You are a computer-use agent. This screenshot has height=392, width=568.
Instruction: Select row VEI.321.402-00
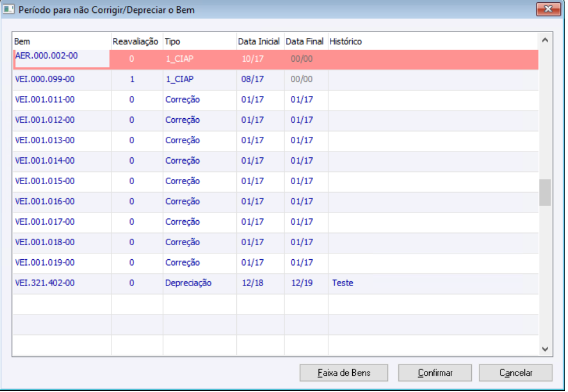276,282
